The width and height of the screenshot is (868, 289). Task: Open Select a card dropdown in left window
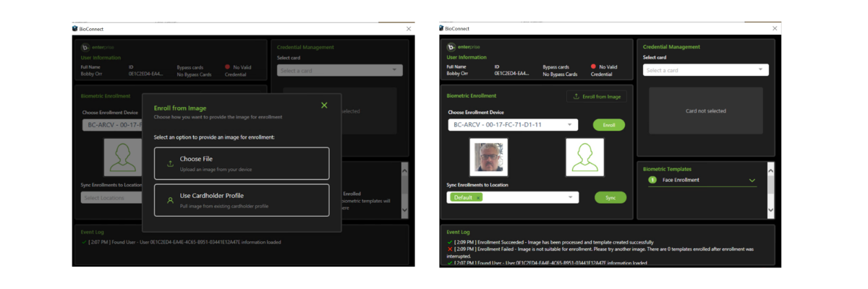[x=340, y=70]
